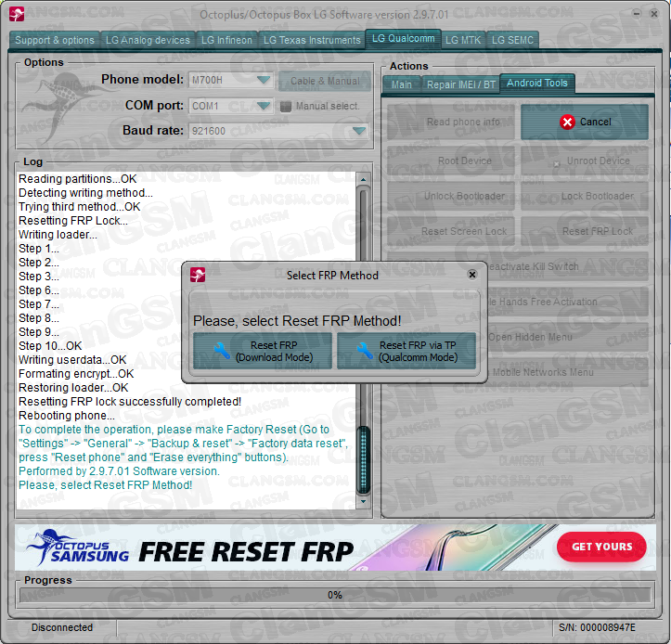The image size is (671, 644).
Task: Click log line "Performed by 2.9.7.01 Software version."
Action: tap(119, 471)
